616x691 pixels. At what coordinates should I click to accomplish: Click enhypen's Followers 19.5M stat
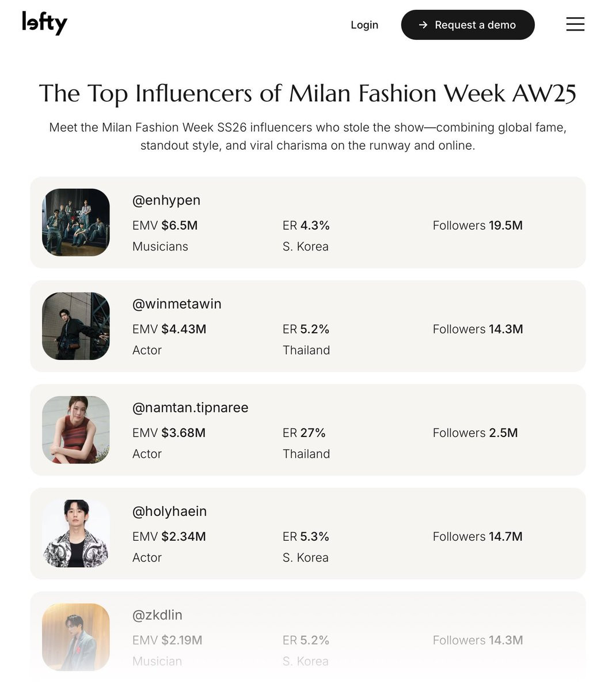pos(478,226)
